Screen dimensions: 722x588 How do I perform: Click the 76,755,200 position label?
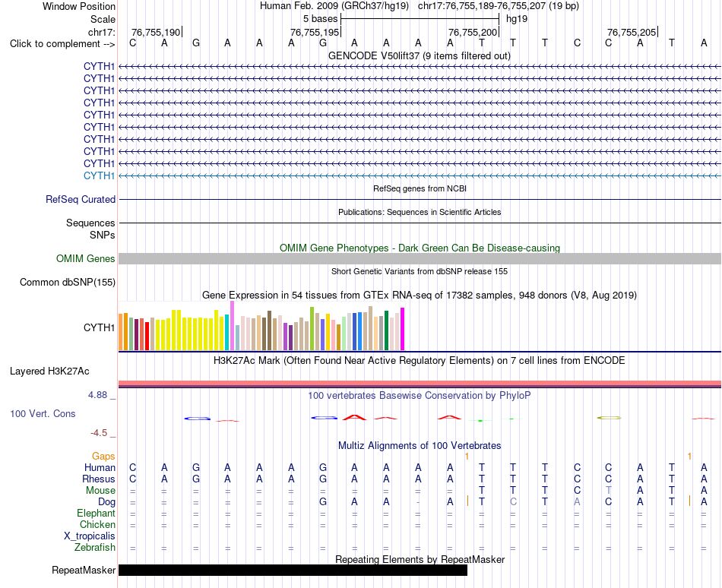pos(473,32)
